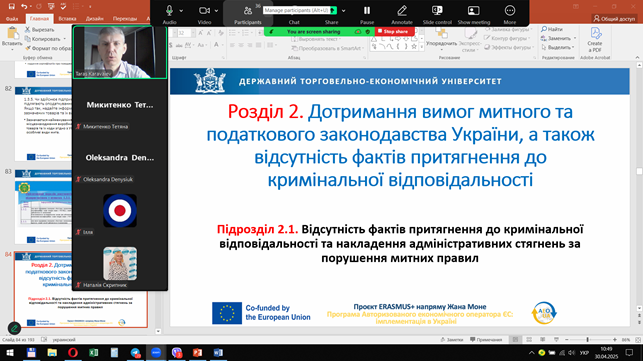Click Найти search command
This screenshot has width=643, height=361.
point(552,29)
